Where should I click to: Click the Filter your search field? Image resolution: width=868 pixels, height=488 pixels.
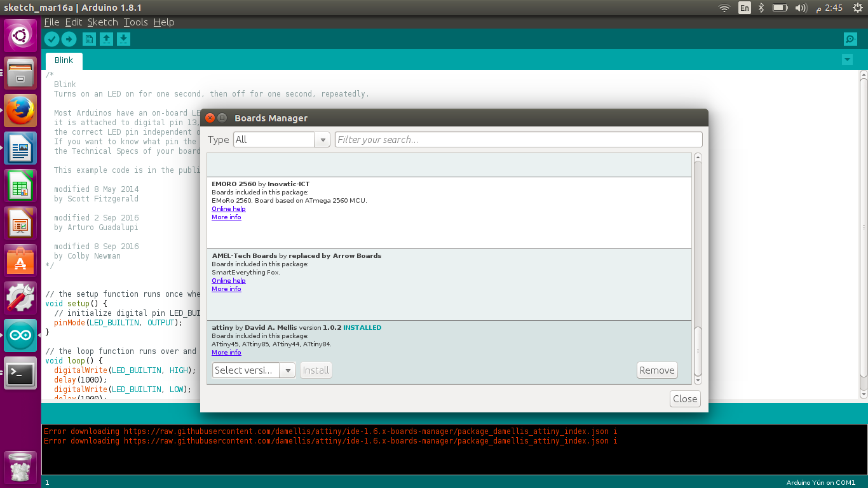(x=519, y=140)
